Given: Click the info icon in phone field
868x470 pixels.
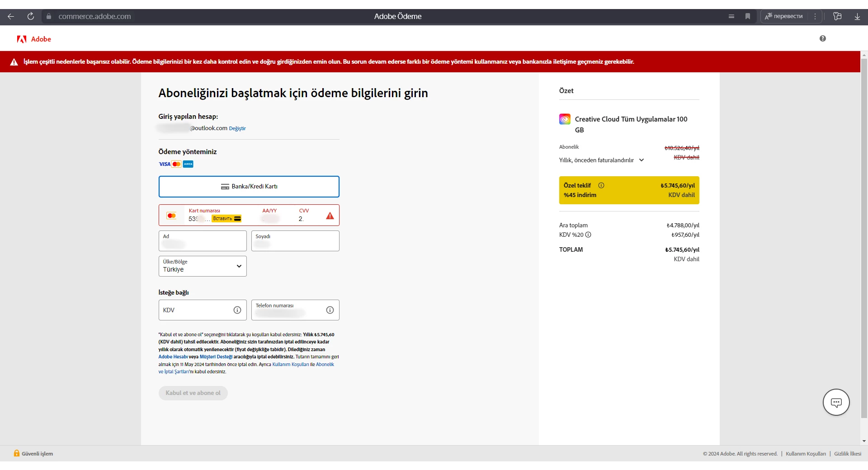Looking at the screenshot, I should pos(330,310).
